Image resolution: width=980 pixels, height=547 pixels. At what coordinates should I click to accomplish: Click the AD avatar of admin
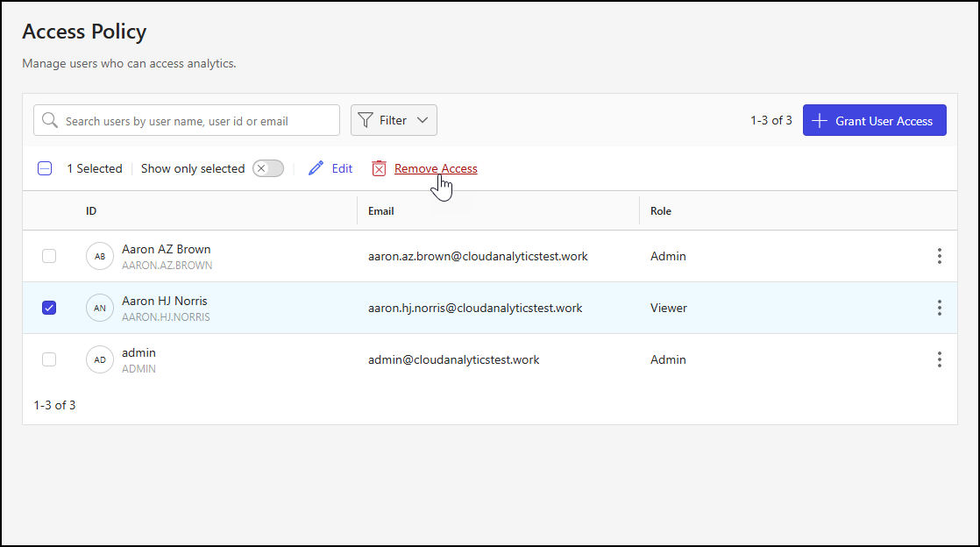coord(100,360)
